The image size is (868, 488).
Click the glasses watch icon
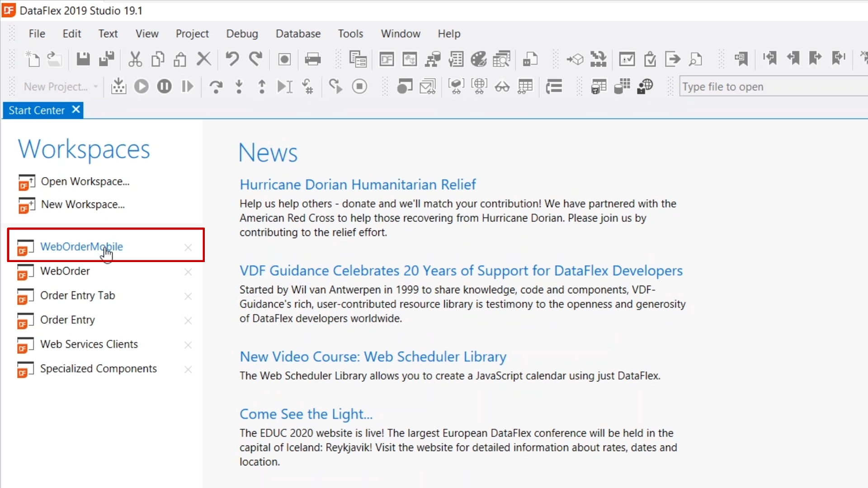click(502, 86)
